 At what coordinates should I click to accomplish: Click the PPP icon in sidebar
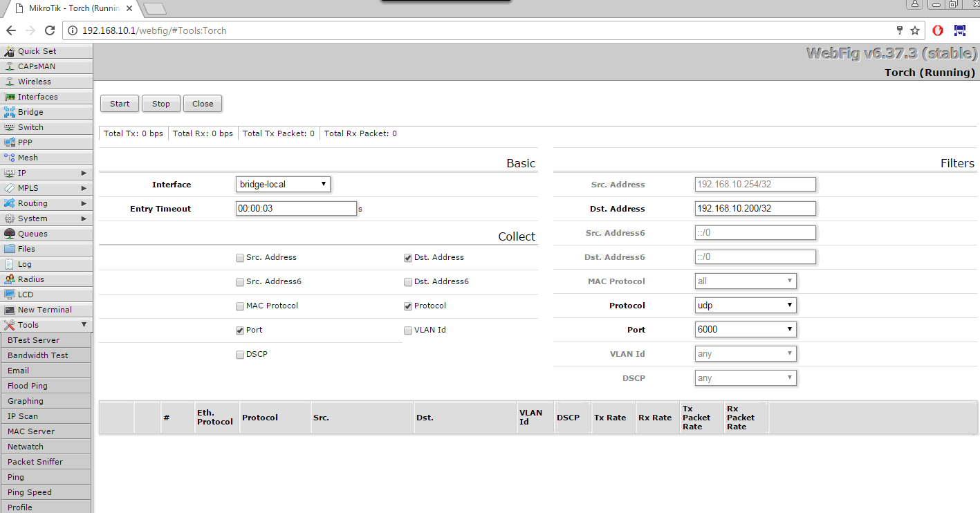pos(10,142)
